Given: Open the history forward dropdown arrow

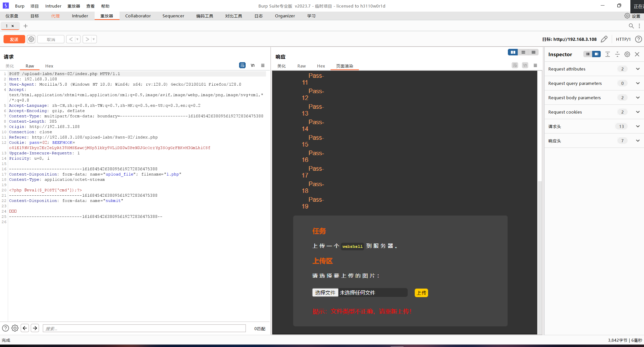Looking at the screenshot, I should [x=94, y=39].
